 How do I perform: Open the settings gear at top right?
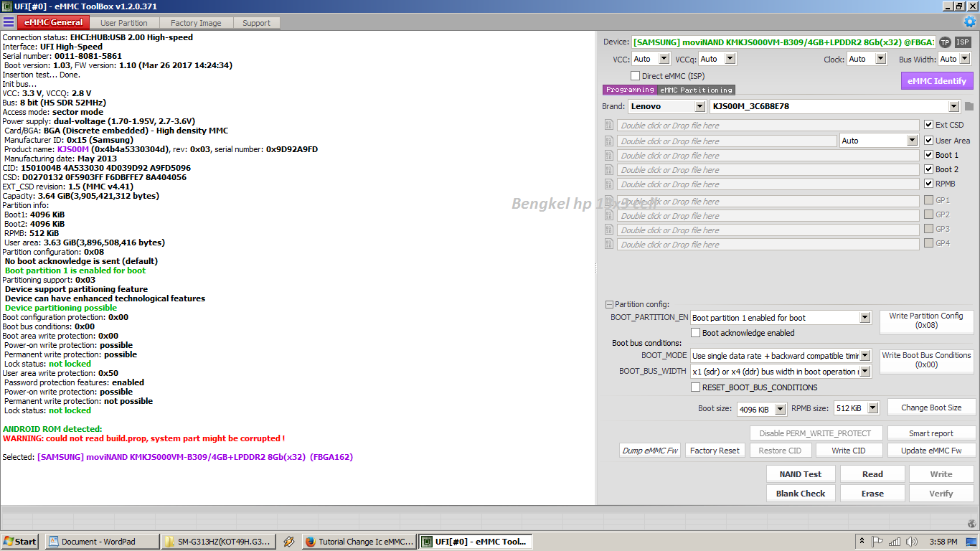(x=969, y=22)
